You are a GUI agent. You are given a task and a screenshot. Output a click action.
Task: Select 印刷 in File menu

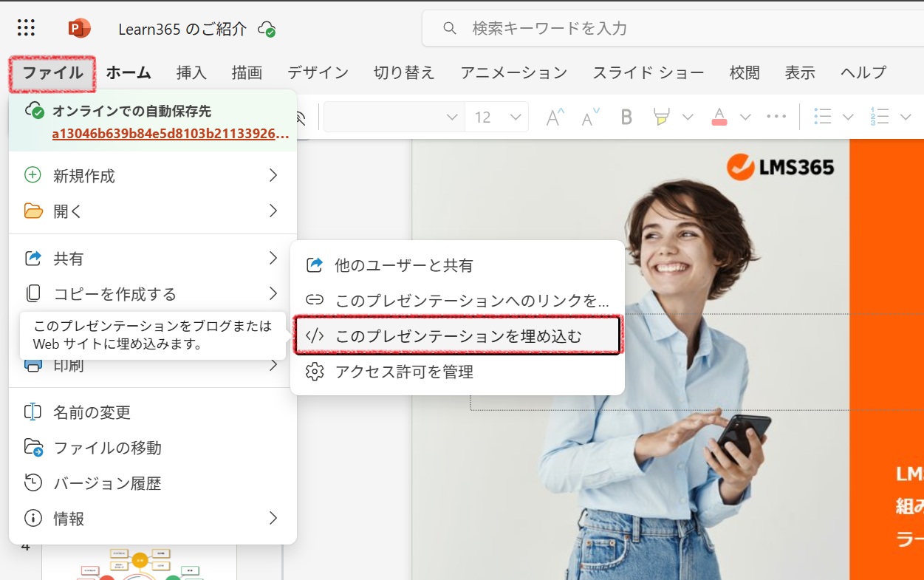(153, 365)
